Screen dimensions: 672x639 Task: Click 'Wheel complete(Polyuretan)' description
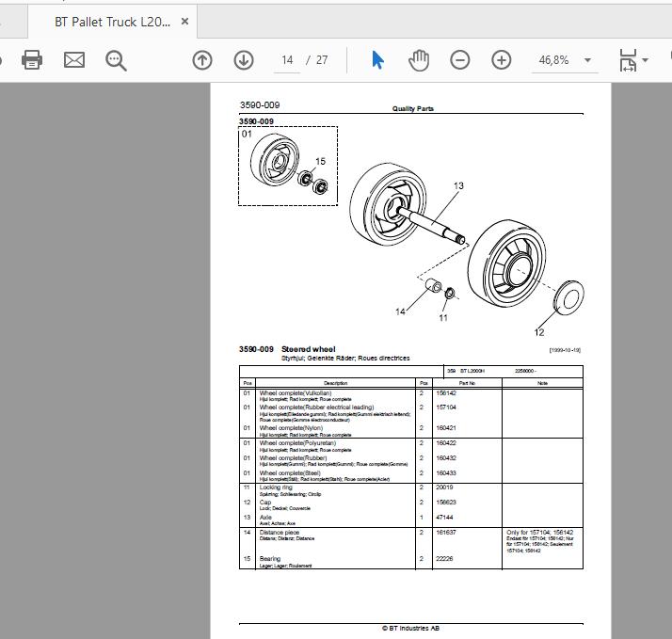(x=297, y=442)
